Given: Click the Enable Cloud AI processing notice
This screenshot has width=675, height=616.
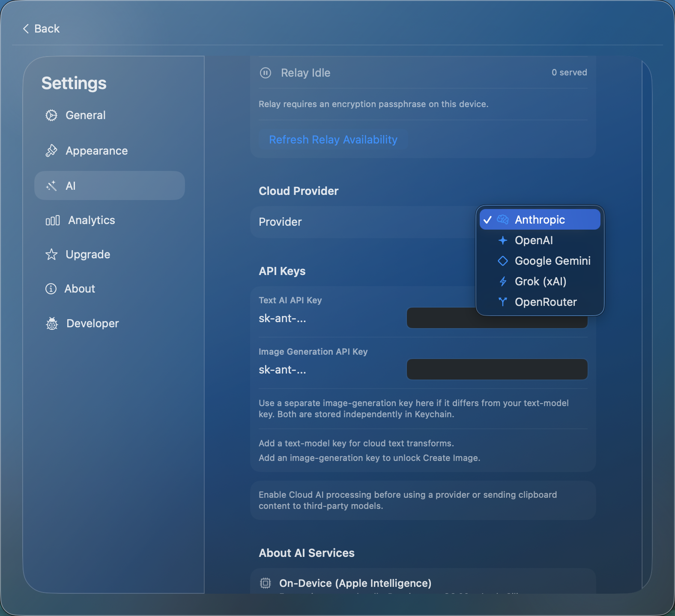Looking at the screenshot, I should (408, 500).
